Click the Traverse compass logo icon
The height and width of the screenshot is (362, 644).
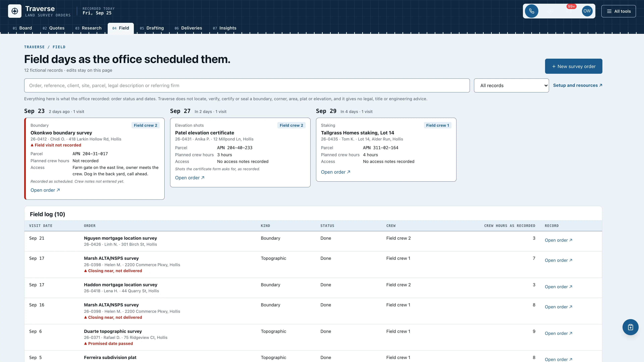[x=15, y=11]
